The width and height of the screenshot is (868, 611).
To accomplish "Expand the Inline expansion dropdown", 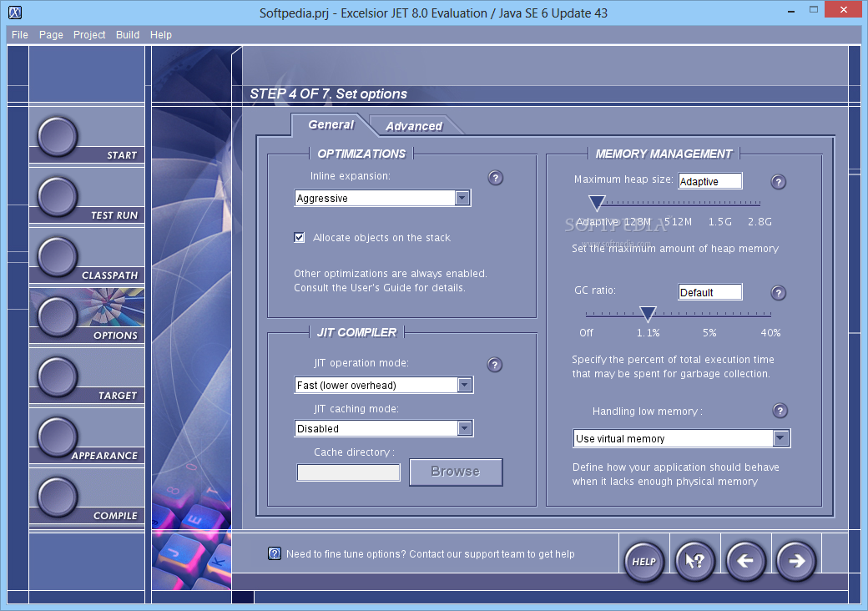I will [462, 198].
